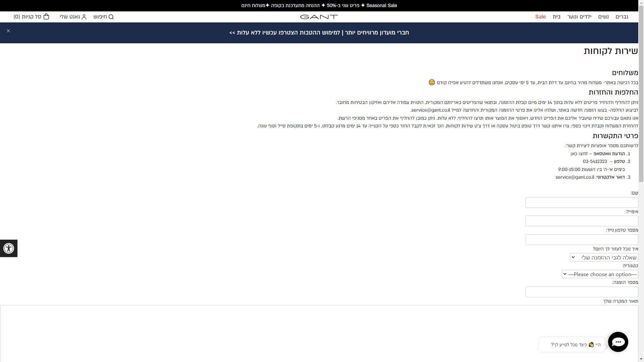Viewport: 644px width, 362px height.
Task: Click the search magnifier icon
Action: point(111,17)
